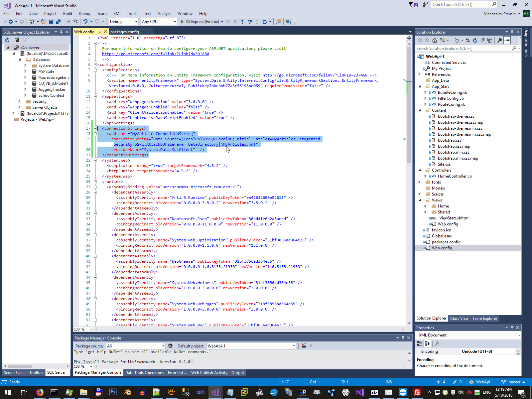Viewport: 532px width, 399px height.
Task: Open Properties wrench in Solution Explorer toolbar
Action: point(499,40)
